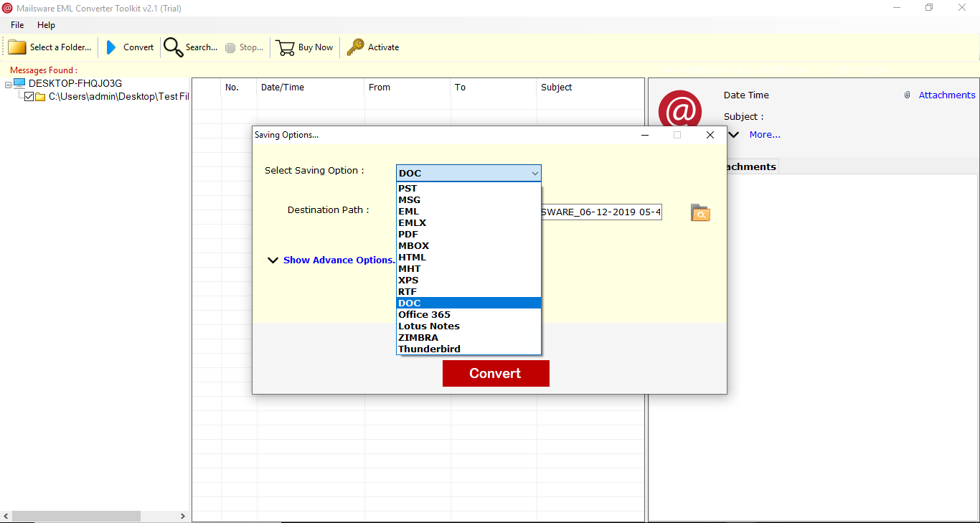
Task: Choose PDF from saving options list
Action: tap(468, 235)
